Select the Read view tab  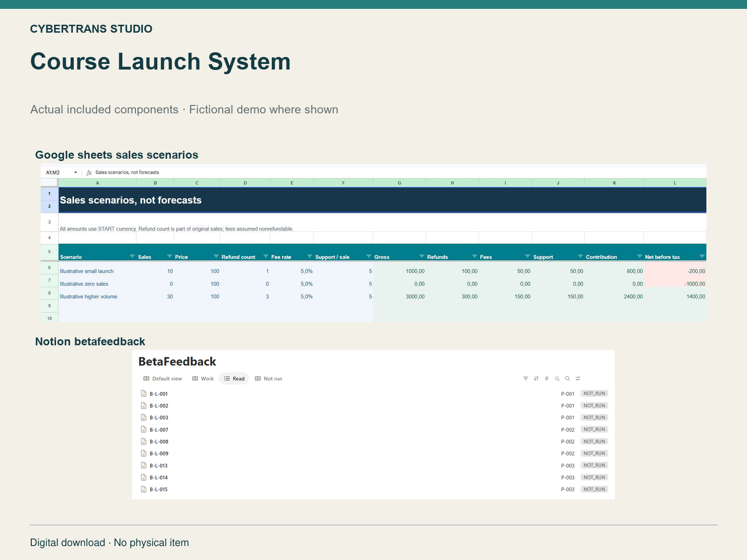pyautogui.click(x=234, y=378)
